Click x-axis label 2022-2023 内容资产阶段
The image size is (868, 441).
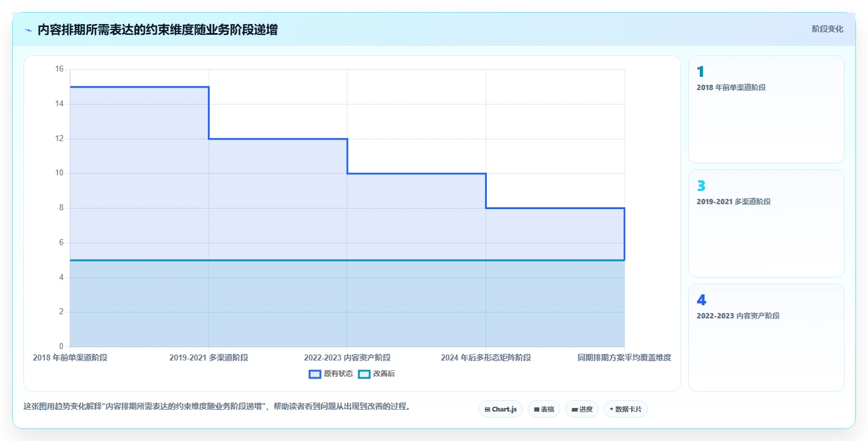pos(347,357)
